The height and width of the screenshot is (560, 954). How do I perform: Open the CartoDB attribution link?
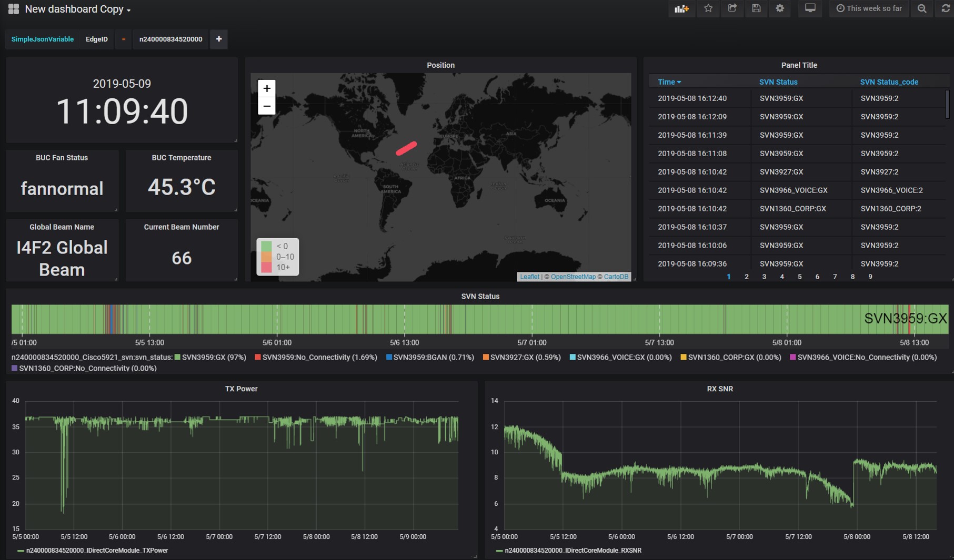[x=616, y=277]
